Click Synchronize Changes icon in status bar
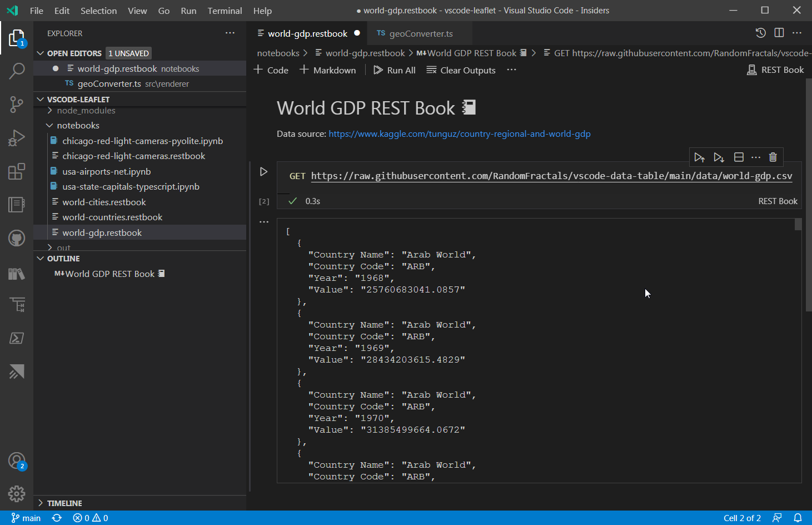 [57, 518]
